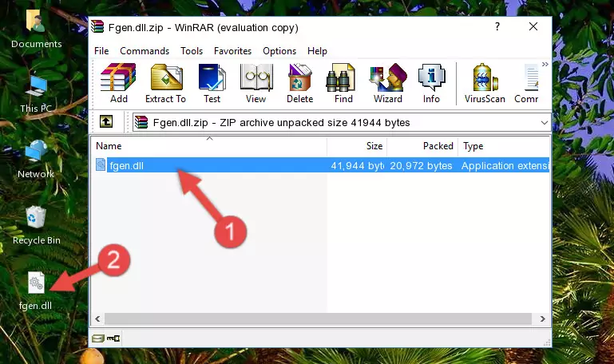Click the Comment toolbar icon
The image size is (614, 364).
click(x=527, y=83)
